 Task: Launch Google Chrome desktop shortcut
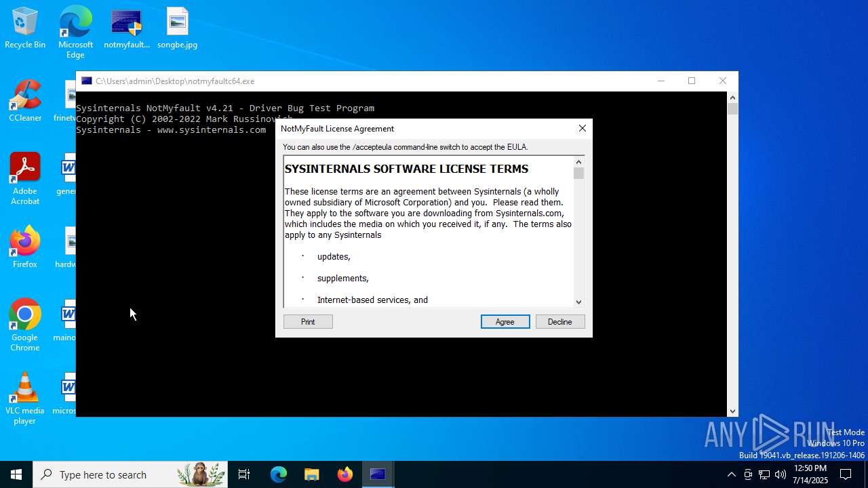click(25, 326)
